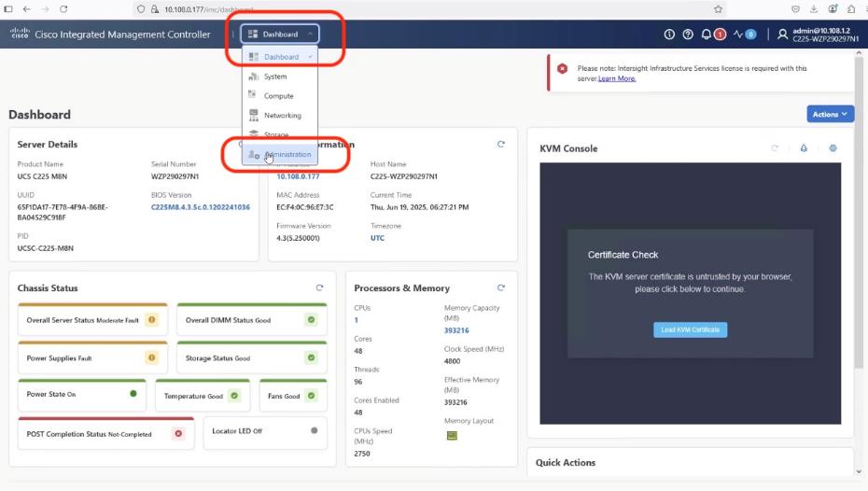Image resolution: width=868 pixels, height=491 pixels.
Task: Click the Fans Good check icon
Action: coord(311,396)
